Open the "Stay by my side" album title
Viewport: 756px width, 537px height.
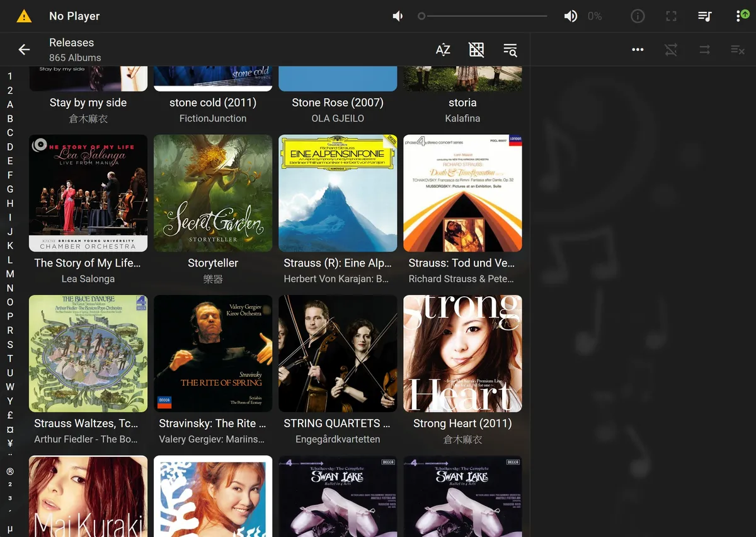(88, 103)
